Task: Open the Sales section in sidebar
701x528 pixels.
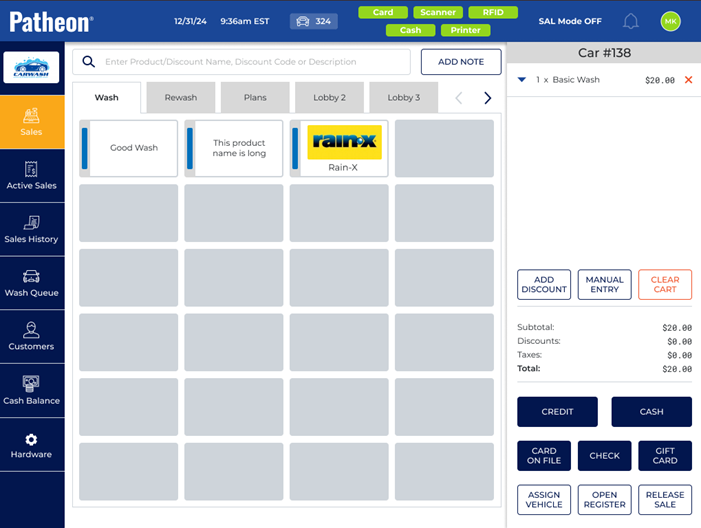Action: 31,121
